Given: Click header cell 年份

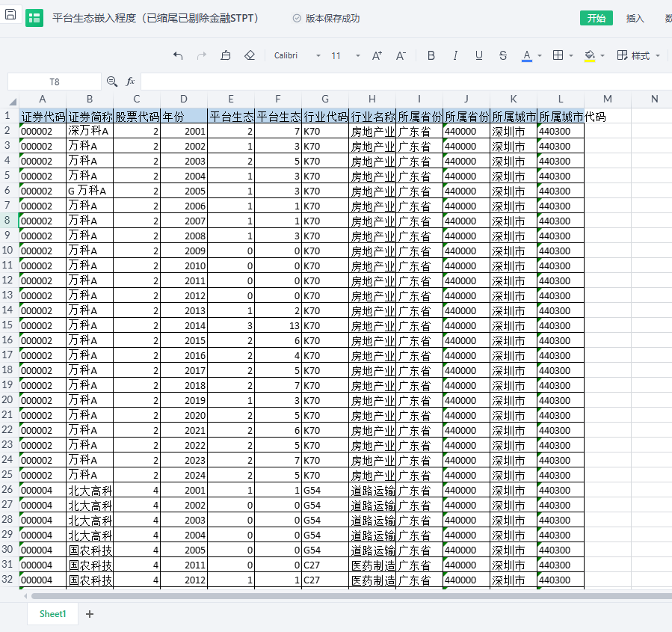Looking at the screenshot, I should 184,116.
